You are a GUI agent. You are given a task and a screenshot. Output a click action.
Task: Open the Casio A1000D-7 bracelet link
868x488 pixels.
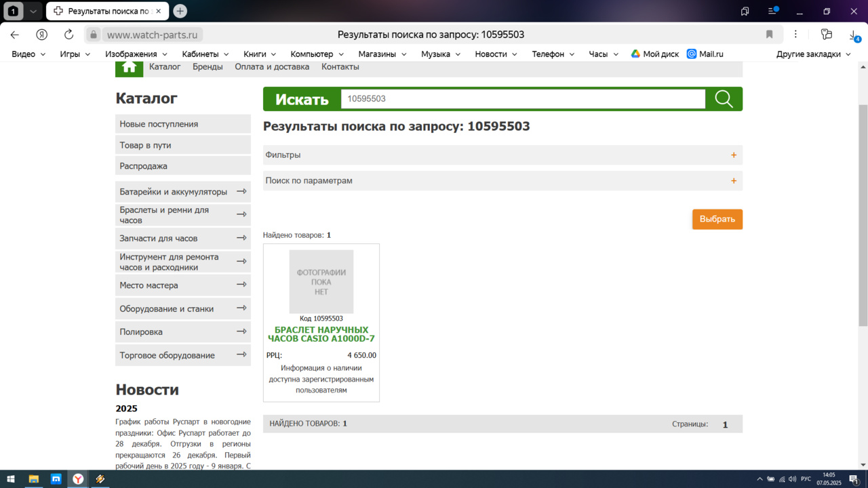point(321,334)
